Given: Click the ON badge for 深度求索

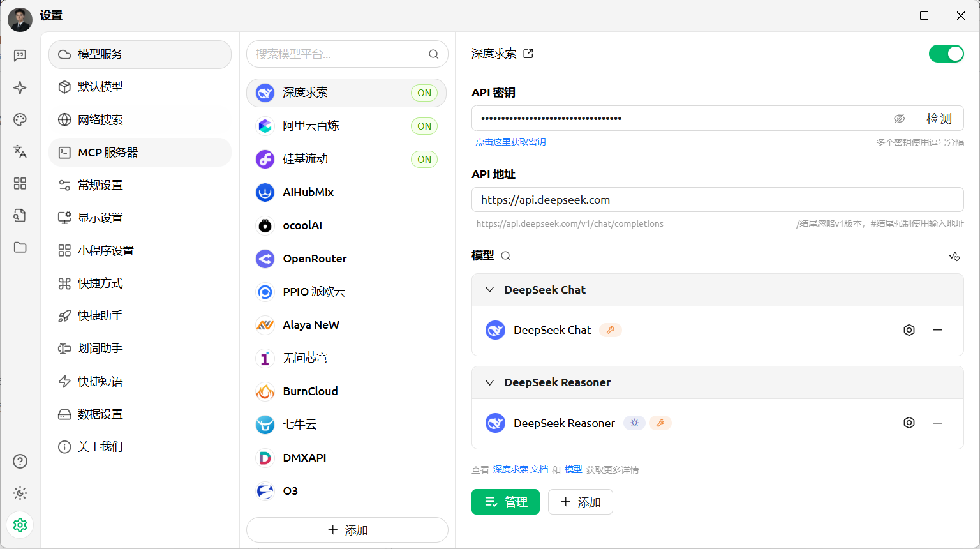Looking at the screenshot, I should (x=424, y=93).
